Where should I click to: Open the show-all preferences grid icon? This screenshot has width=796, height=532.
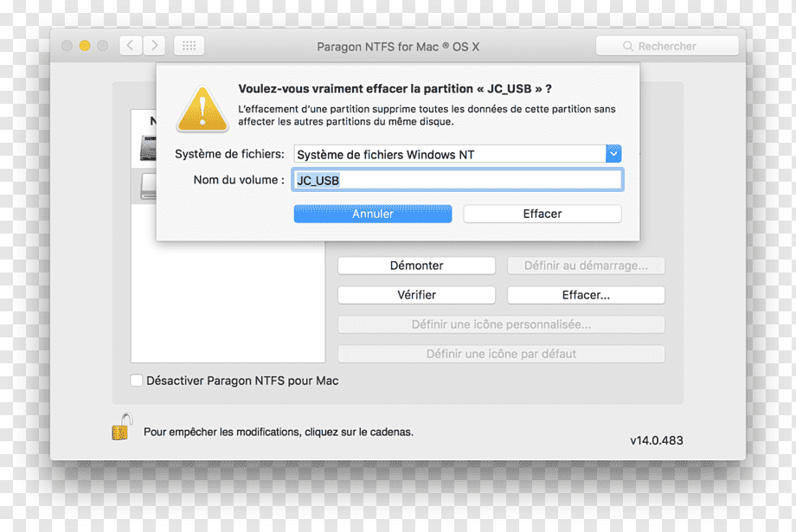pyautogui.click(x=189, y=46)
